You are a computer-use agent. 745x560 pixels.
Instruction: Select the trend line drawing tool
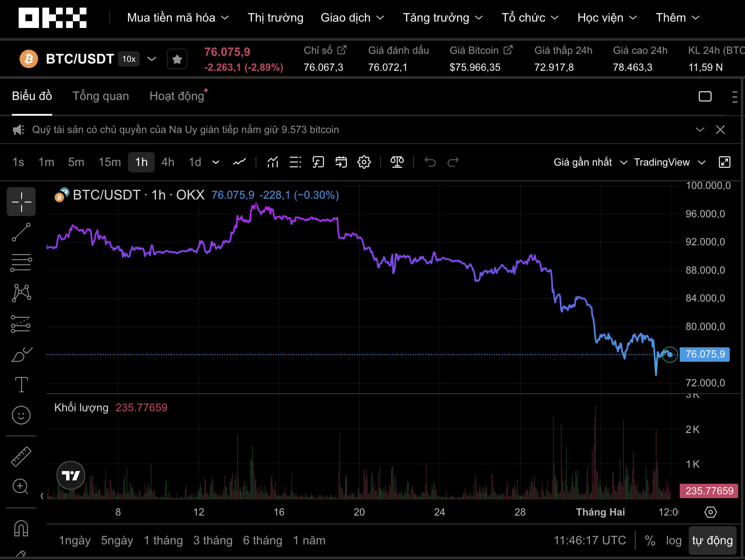(x=21, y=233)
